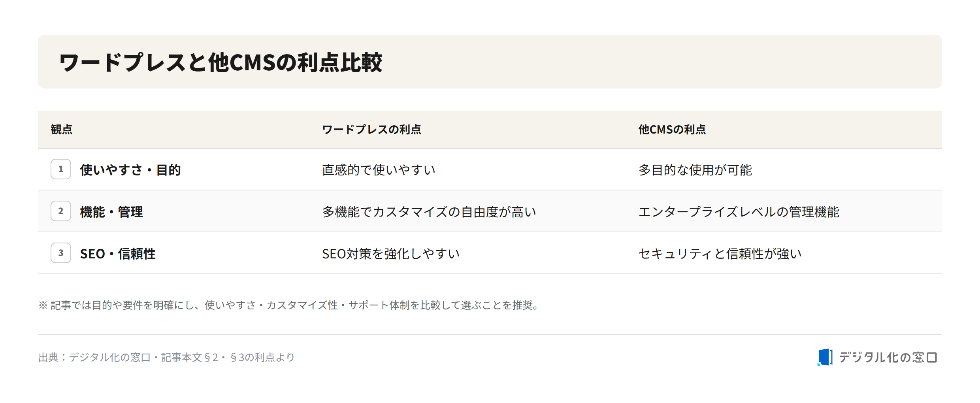Click the 多目的な使用が可能 cell

click(695, 170)
